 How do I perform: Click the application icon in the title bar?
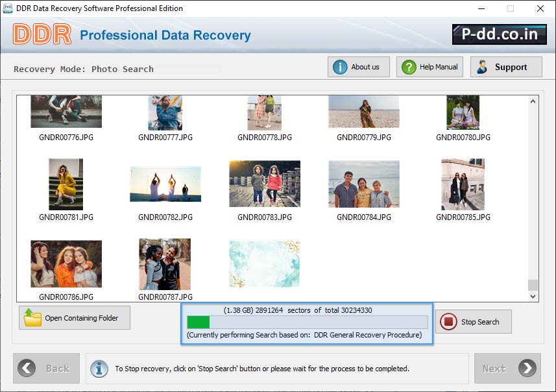(8, 8)
